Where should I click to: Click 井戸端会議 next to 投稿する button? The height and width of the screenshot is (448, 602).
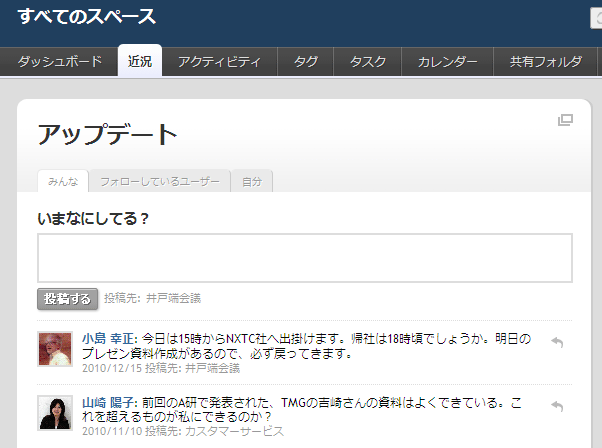[x=174, y=298]
